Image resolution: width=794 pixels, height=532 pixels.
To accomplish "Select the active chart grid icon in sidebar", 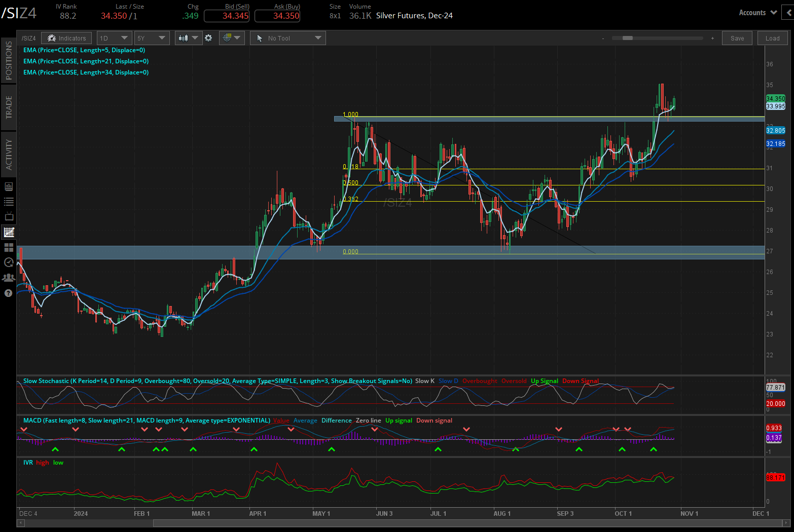I will (9, 232).
